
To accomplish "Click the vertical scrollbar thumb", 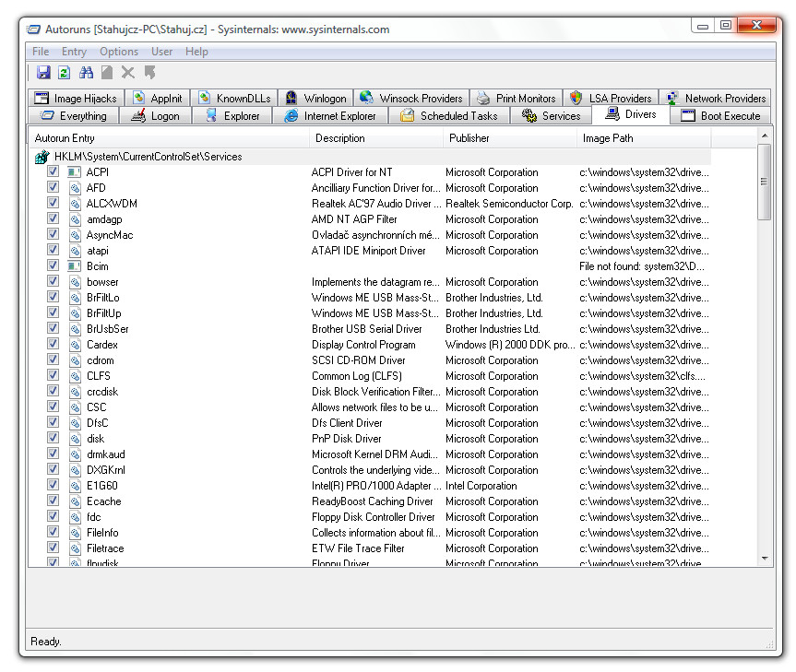I will tap(764, 182).
